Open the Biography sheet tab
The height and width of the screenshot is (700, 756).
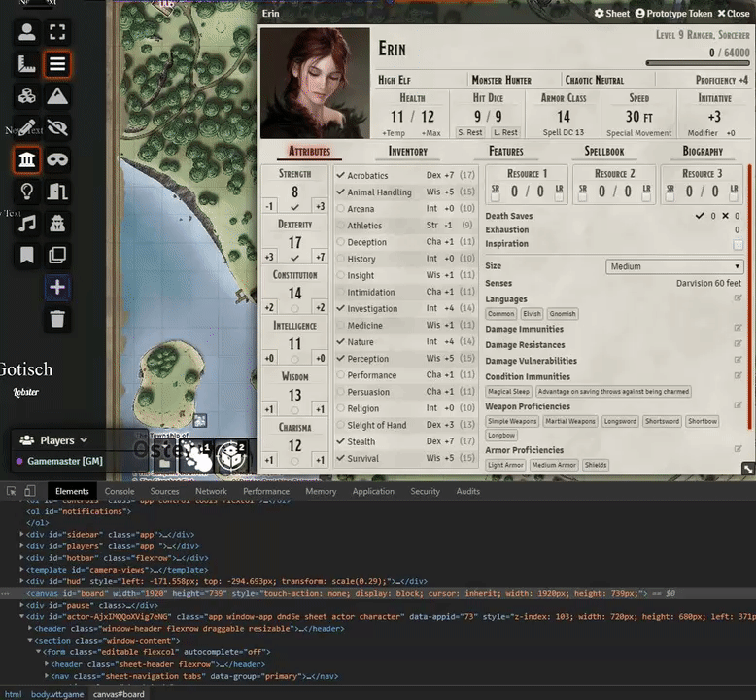(x=703, y=151)
